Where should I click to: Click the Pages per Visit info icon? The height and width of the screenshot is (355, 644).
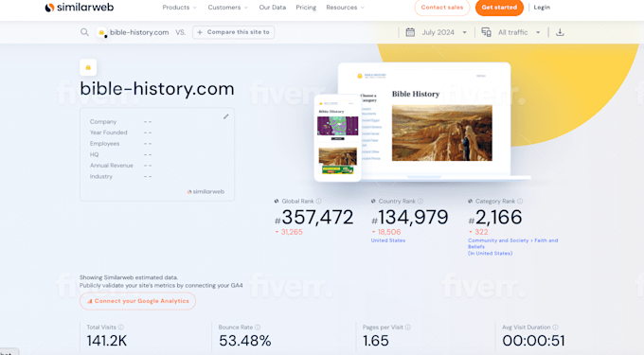tap(408, 328)
